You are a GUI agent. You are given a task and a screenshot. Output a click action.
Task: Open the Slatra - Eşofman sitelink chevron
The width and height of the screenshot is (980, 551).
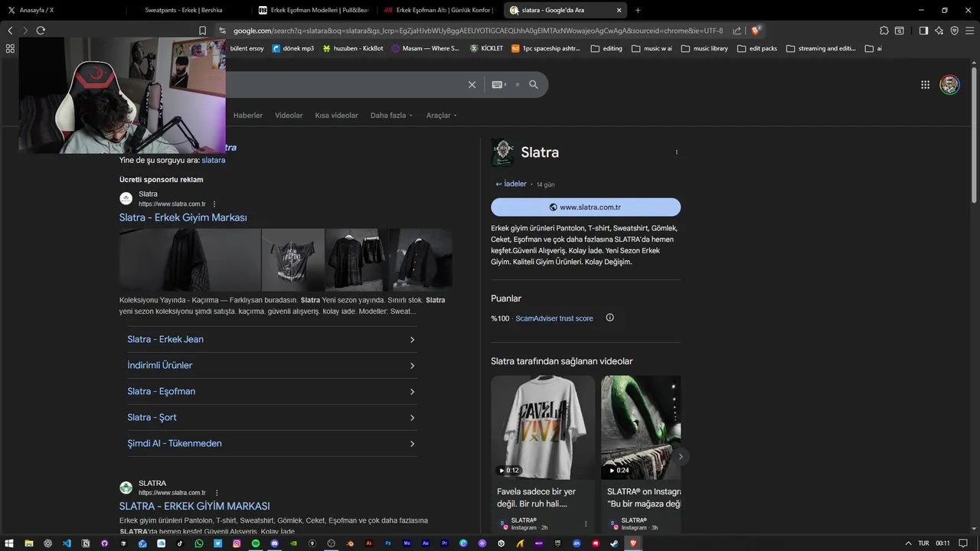412,392
